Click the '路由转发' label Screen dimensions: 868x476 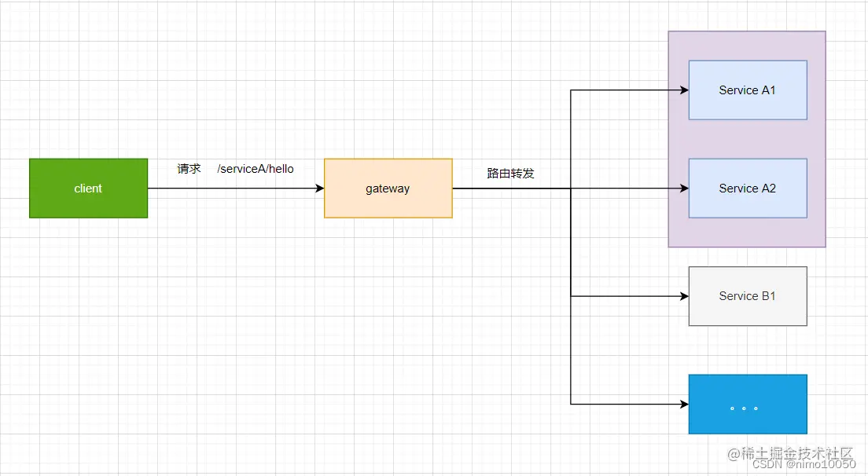click(510, 174)
